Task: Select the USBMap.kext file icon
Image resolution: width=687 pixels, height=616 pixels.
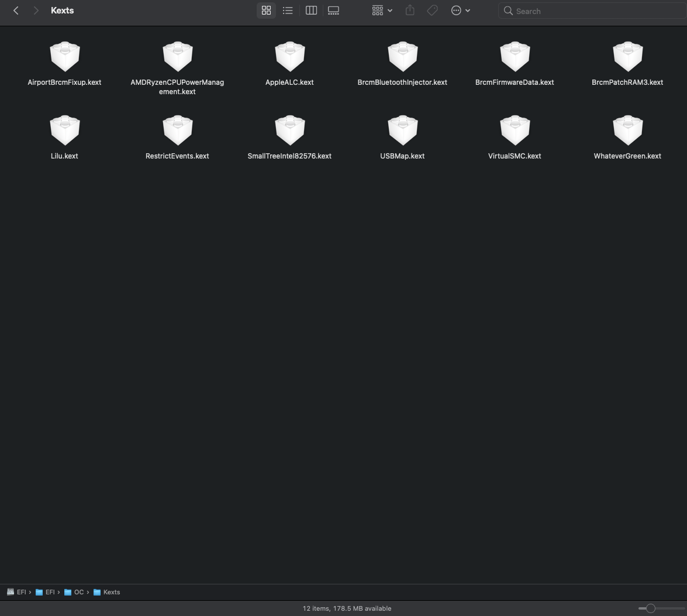Action: coord(402,130)
